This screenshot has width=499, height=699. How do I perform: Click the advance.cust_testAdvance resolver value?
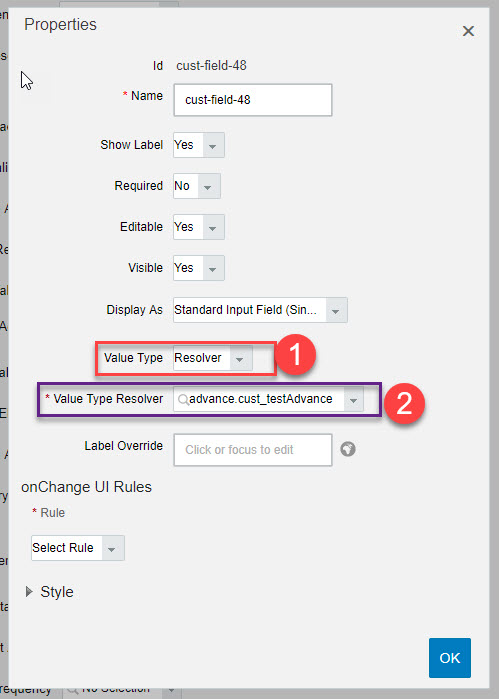[x=261, y=399]
